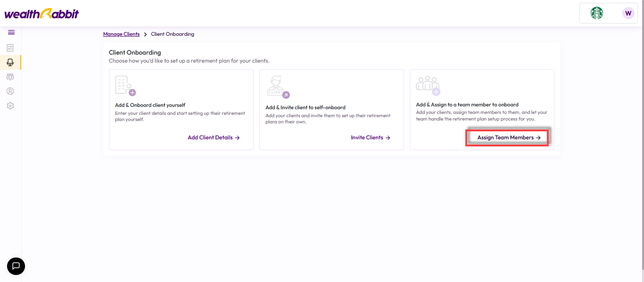The image size is (644, 282).
Task: Open the chat support bubble
Action: 16,266
